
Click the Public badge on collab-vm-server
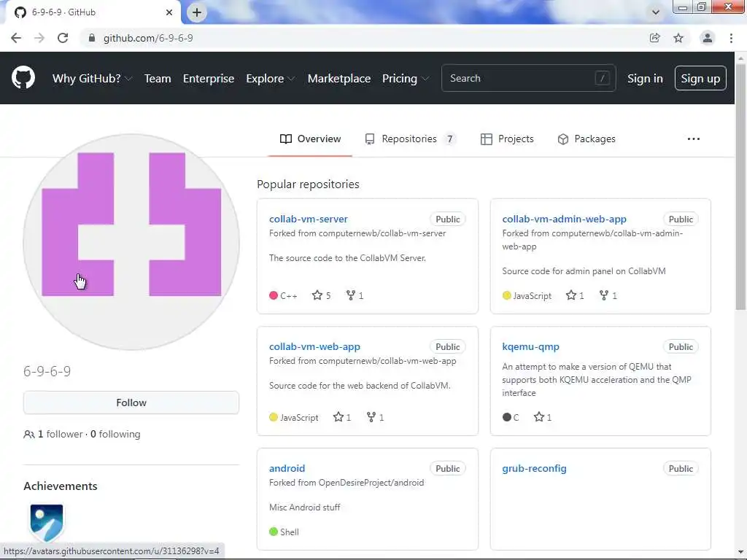click(448, 219)
